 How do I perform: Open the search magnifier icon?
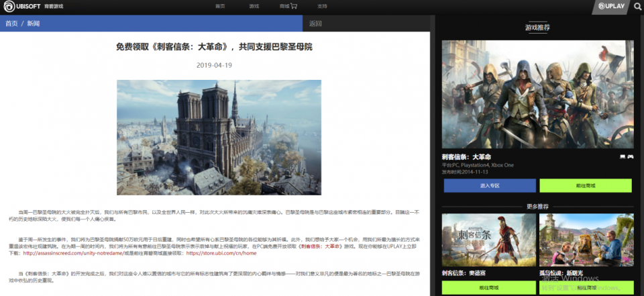coord(637,6)
